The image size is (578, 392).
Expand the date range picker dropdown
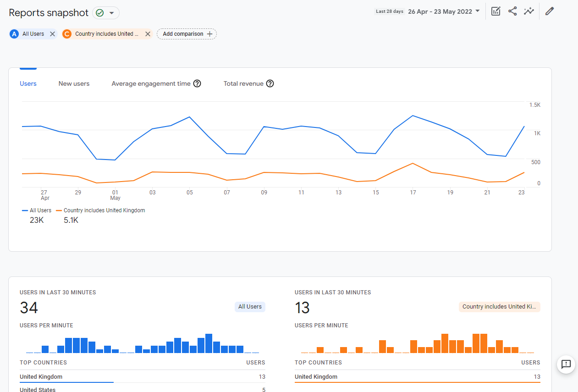pyautogui.click(x=478, y=11)
